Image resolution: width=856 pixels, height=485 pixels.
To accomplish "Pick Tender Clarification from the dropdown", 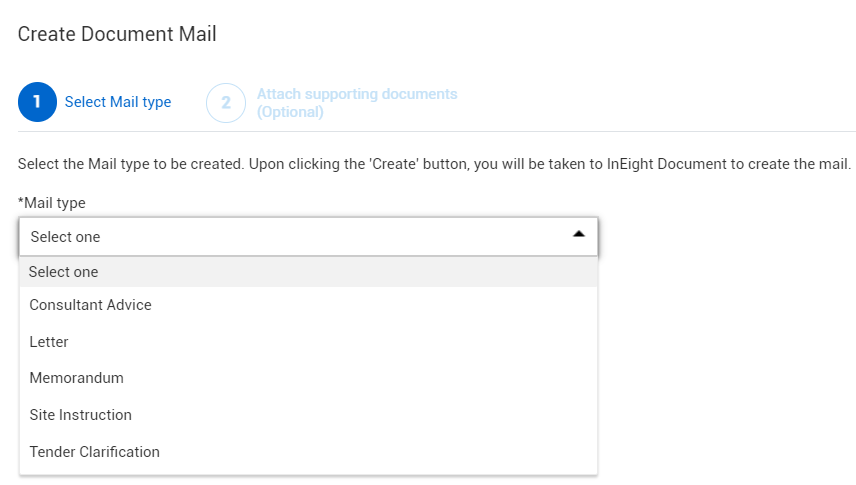I will [95, 452].
